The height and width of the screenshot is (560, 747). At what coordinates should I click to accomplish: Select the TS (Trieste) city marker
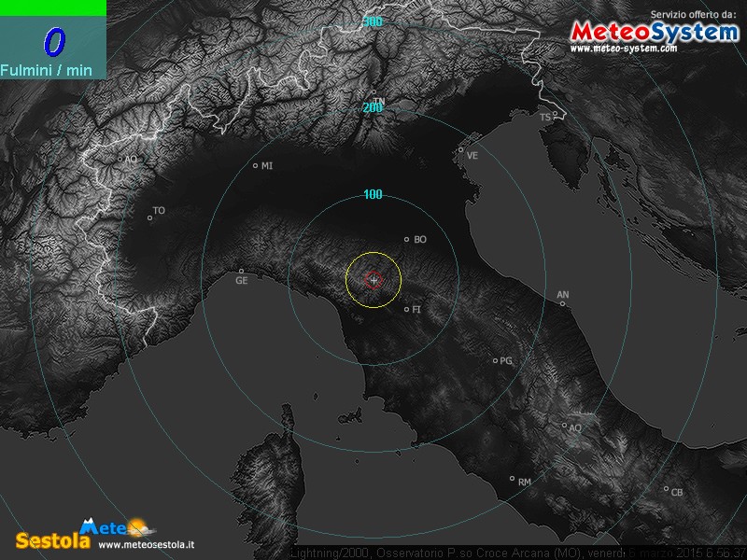[555, 115]
